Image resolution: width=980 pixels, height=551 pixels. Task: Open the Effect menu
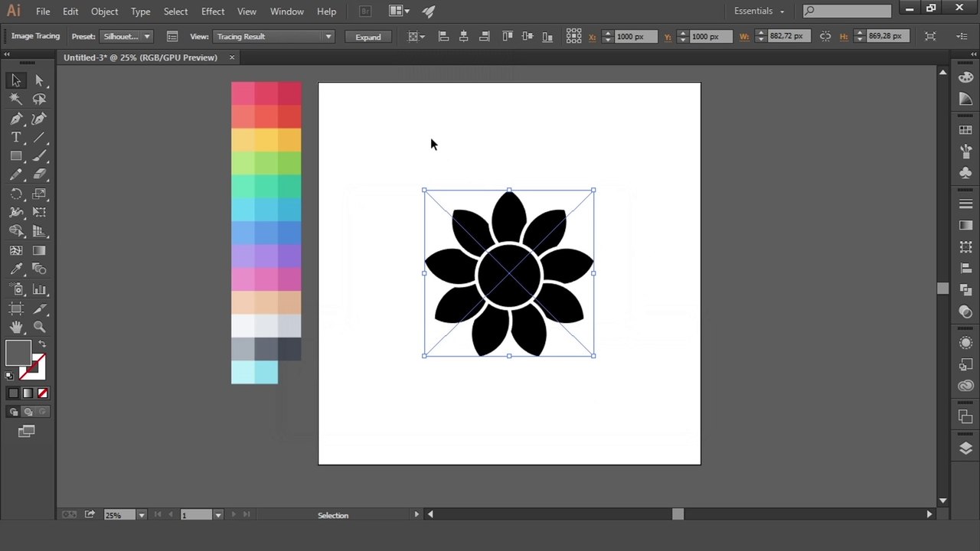(213, 11)
